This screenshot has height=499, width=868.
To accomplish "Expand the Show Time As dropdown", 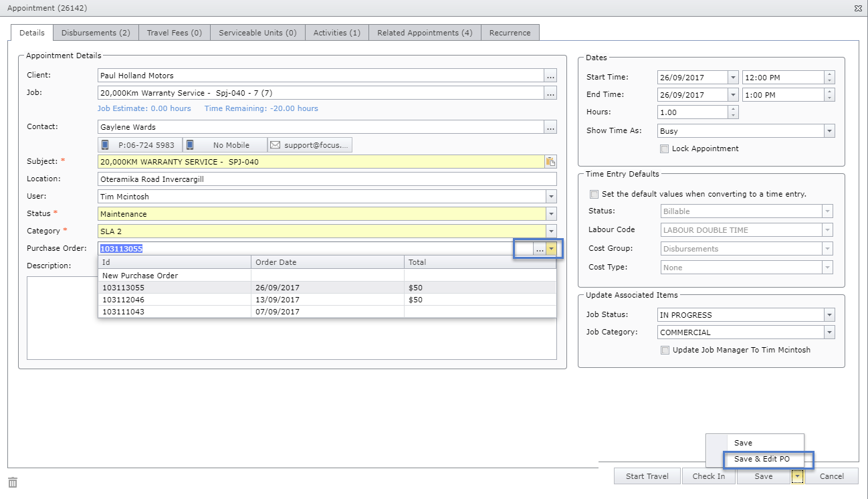I will click(x=829, y=131).
